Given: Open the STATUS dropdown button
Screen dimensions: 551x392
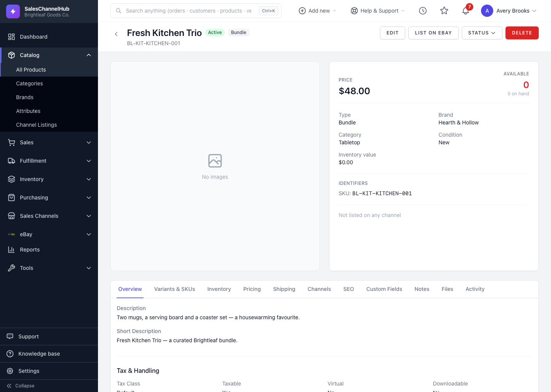Looking at the screenshot, I should pos(482,33).
